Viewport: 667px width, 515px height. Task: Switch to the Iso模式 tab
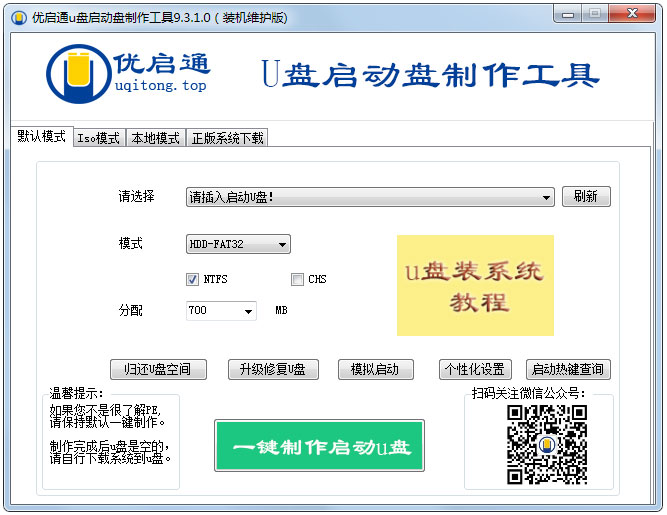[99, 138]
